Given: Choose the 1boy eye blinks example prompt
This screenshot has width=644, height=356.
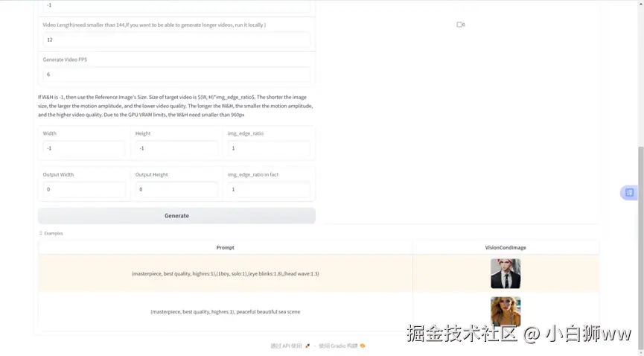Looking at the screenshot, I should coord(225,273).
